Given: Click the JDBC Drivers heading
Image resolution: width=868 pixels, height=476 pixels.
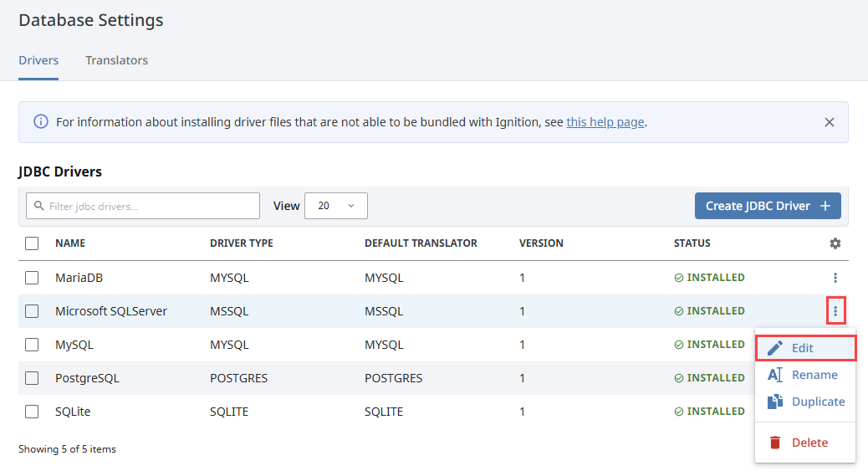Looking at the screenshot, I should 59,171.
